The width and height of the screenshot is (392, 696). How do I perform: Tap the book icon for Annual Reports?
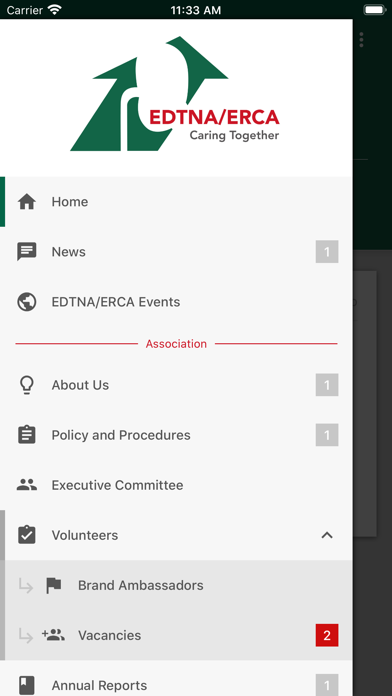click(27, 685)
